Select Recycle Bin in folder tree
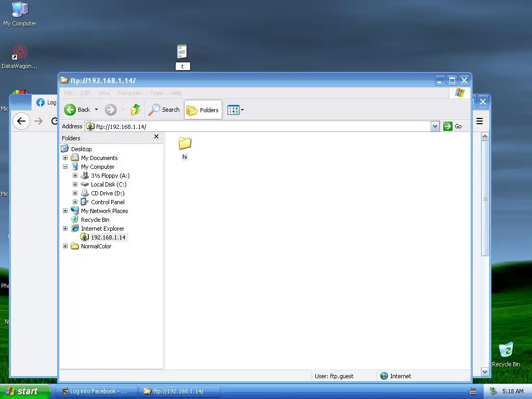Image resolution: width=532 pixels, height=399 pixels. 95,220
